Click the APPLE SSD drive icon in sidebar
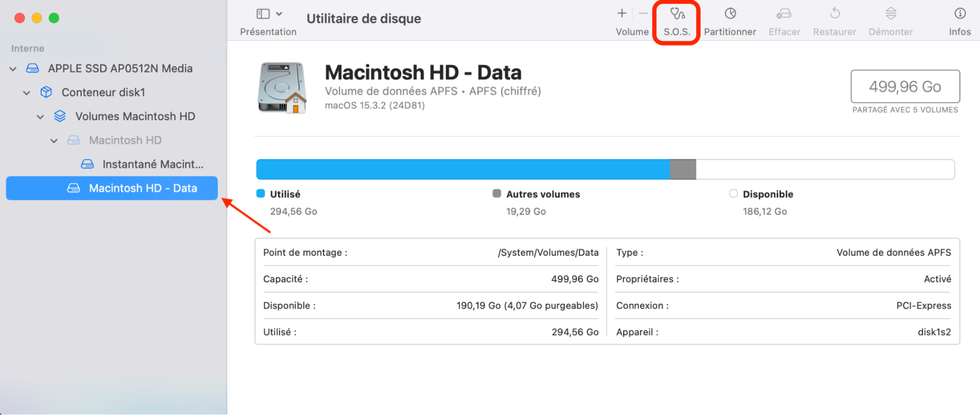This screenshot has height=415, width=980. click(x=32, y=68)
